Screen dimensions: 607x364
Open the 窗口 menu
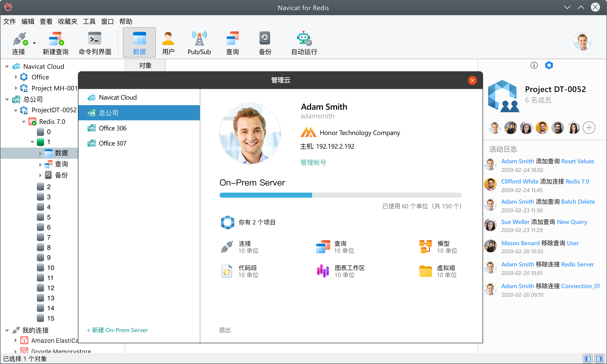pyautogui.click(x=107, y=21)
